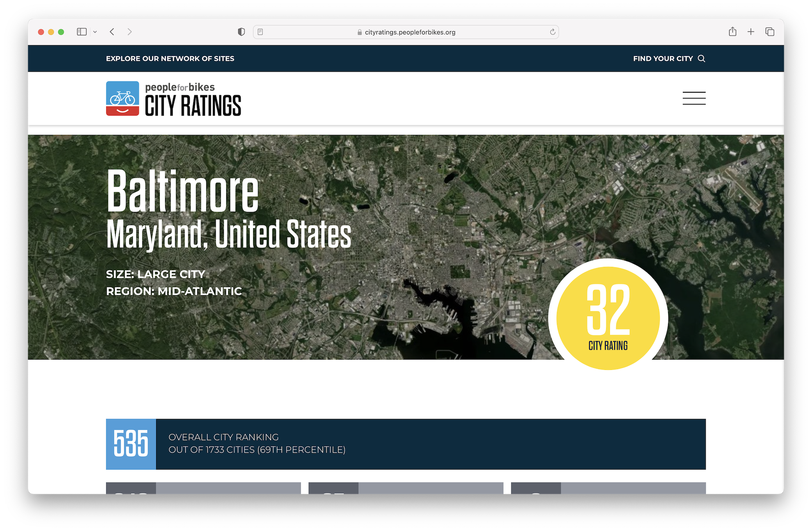Open a new browser tab with the plus icon
Image resolution: width=812 pixels, height=531 pixels.
click(x=751, y=32)
